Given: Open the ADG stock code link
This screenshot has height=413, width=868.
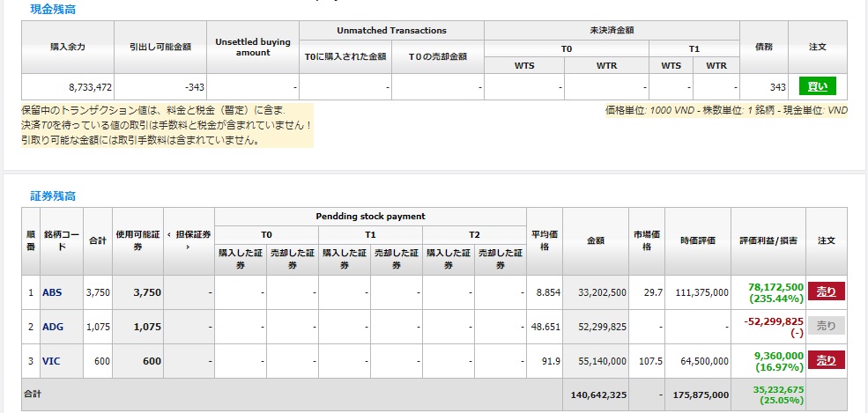Looking at the screenshot, I should tap(53, 327).
